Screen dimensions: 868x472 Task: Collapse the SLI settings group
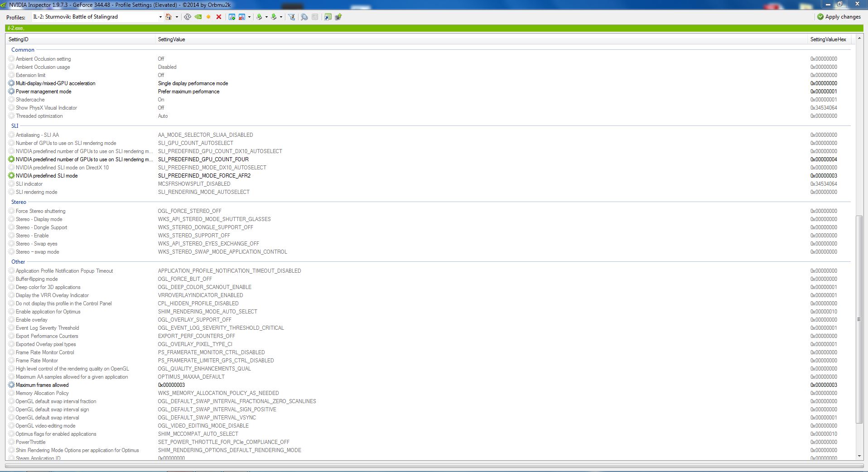(15, 126)
